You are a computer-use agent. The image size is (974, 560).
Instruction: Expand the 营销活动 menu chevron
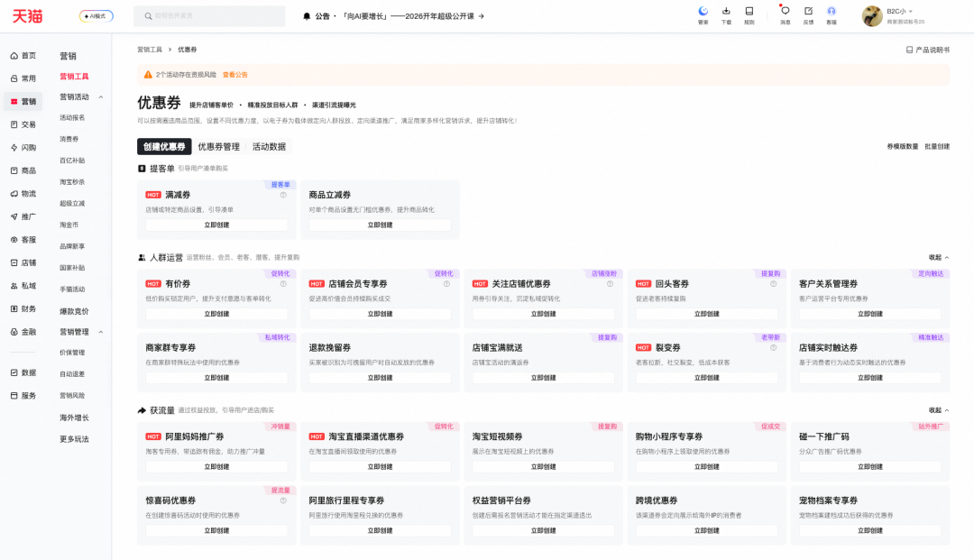(102, 96)
